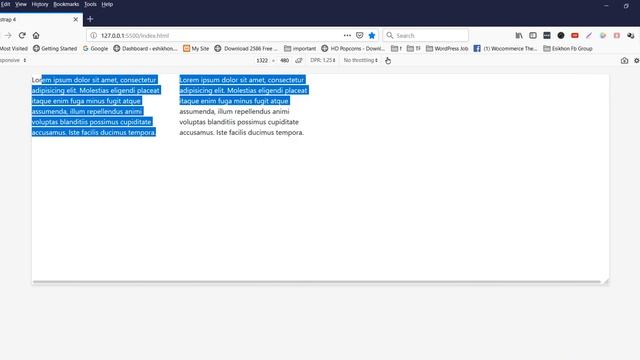Open the Most Visited bookmarks list
640x360 pixels.
tap(13, 48)
